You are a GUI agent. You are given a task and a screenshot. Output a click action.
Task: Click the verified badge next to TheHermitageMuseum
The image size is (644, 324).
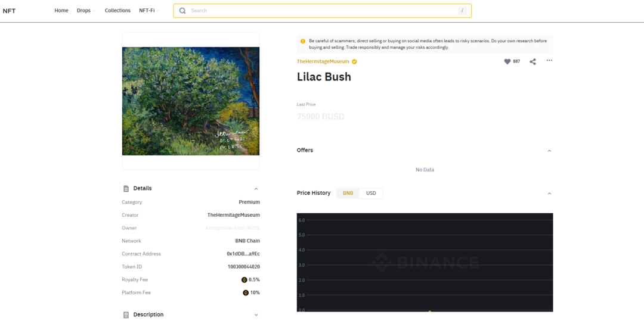(354, 61)
